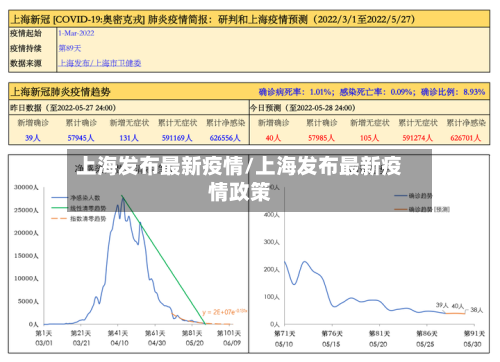The image size is (500, 362).
Task: Click the 累计净感染 column header under 今日预测
Action: coord(466,123)
